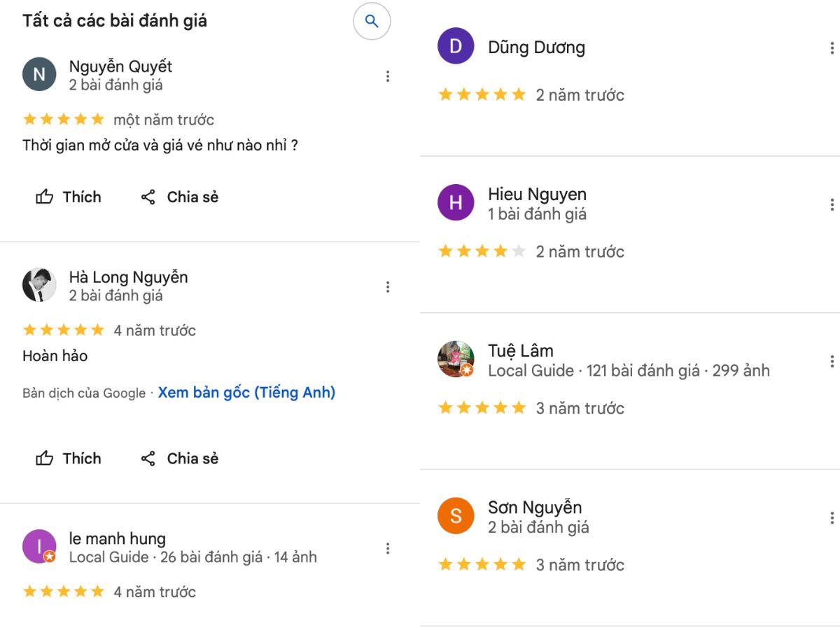Open more options for Nguyễn Quyết's review
Image resolution: width=840 pixels, height=630 pixels.
click(x=388, y=76)
